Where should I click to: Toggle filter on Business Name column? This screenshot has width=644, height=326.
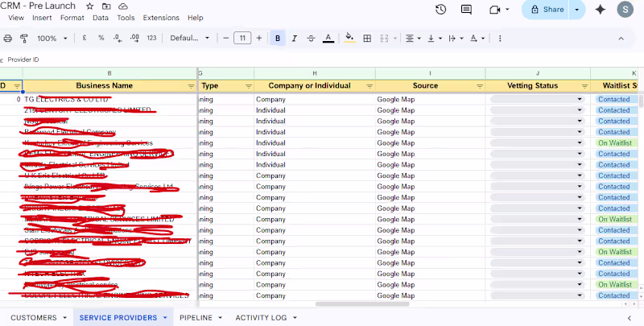(191, 86)
